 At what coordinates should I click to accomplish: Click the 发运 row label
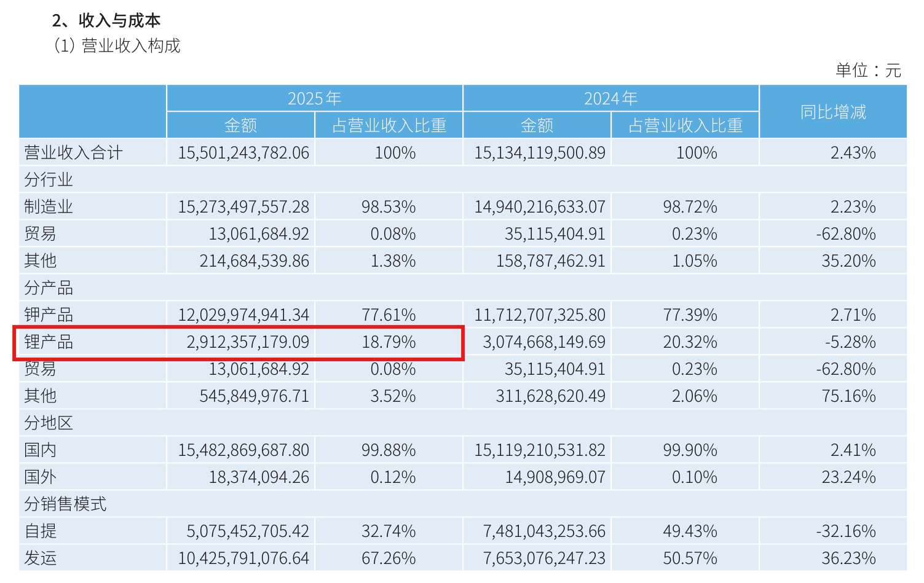41,558
